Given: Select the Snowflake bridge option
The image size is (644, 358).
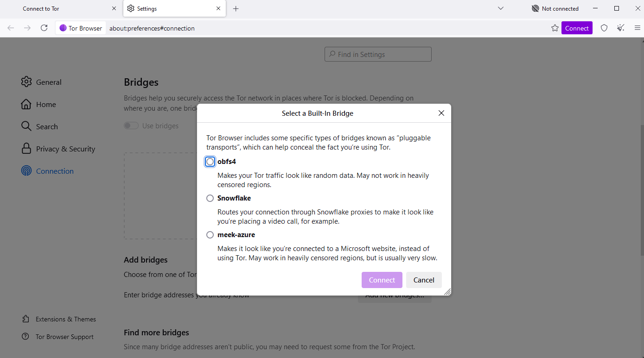Looking at the screenshot, I should coord(210,198).
